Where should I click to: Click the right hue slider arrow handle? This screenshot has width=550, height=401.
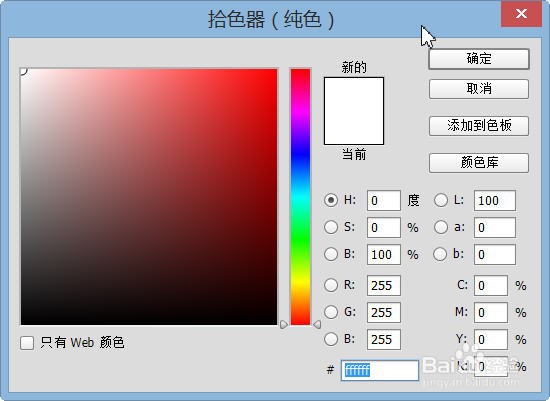click(317, 325)
